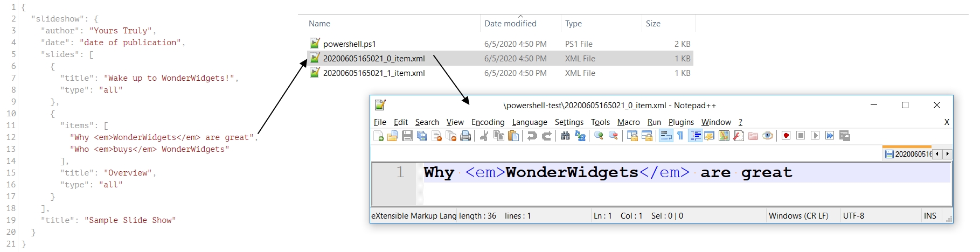Sort files by the Date modified column

pos(510,24)
